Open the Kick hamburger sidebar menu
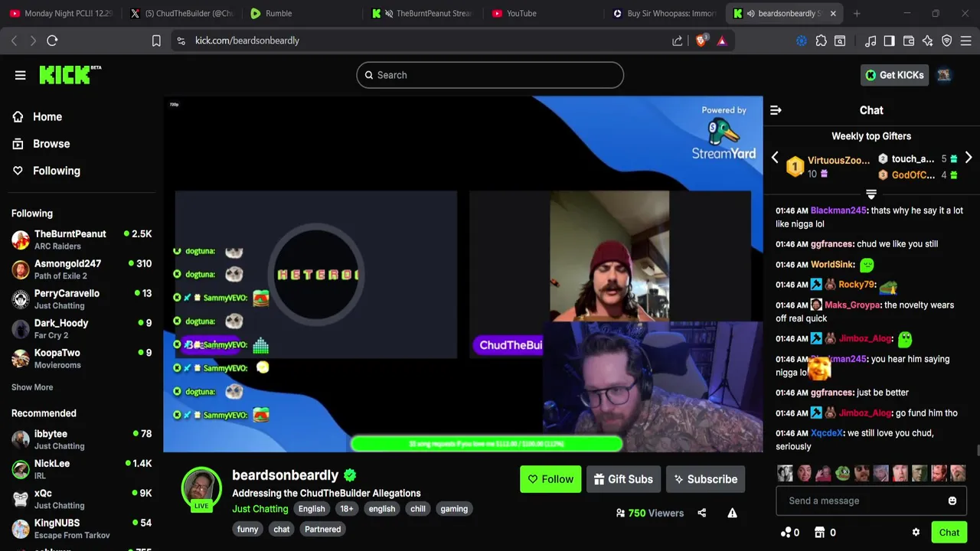Viewport: 980px width, 551px height. [x=20, y=75]
